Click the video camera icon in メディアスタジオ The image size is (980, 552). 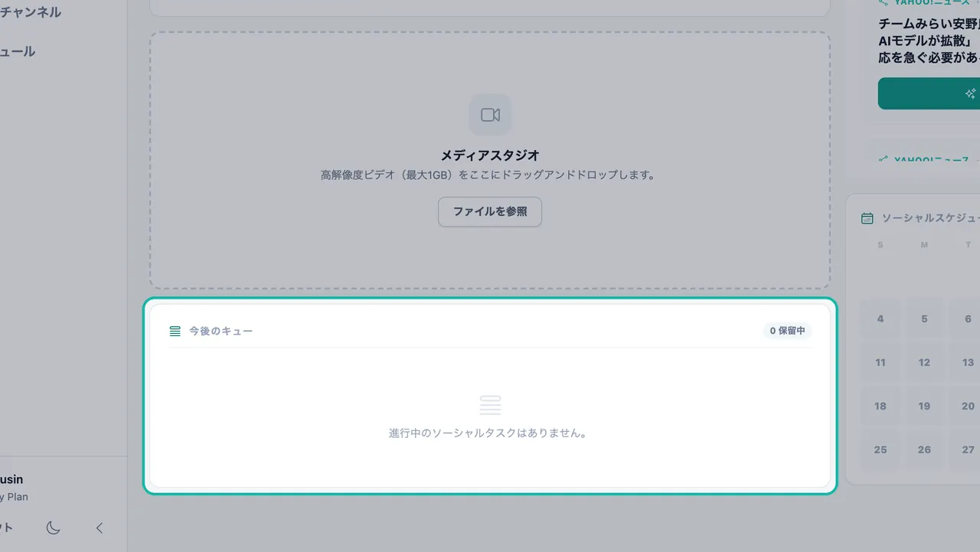(x=490, y=115)
